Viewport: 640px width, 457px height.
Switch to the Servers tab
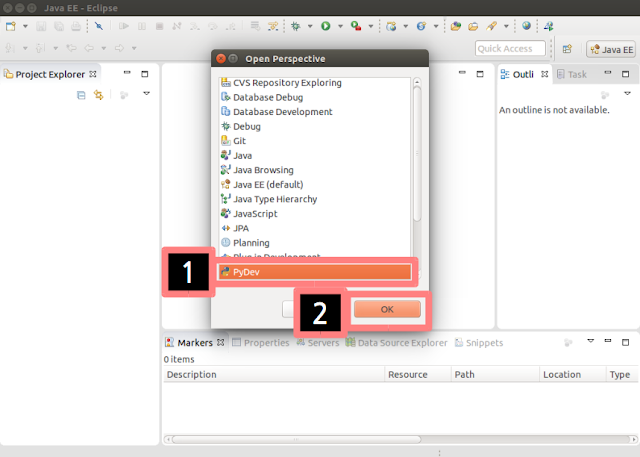click(318, 343)
